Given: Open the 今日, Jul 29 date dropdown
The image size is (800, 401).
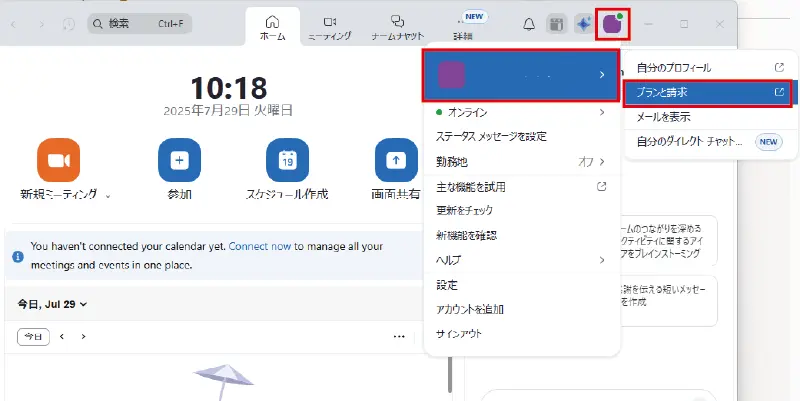Looking at the screenshot, I should pyautogui.click(x=52, y=304).
